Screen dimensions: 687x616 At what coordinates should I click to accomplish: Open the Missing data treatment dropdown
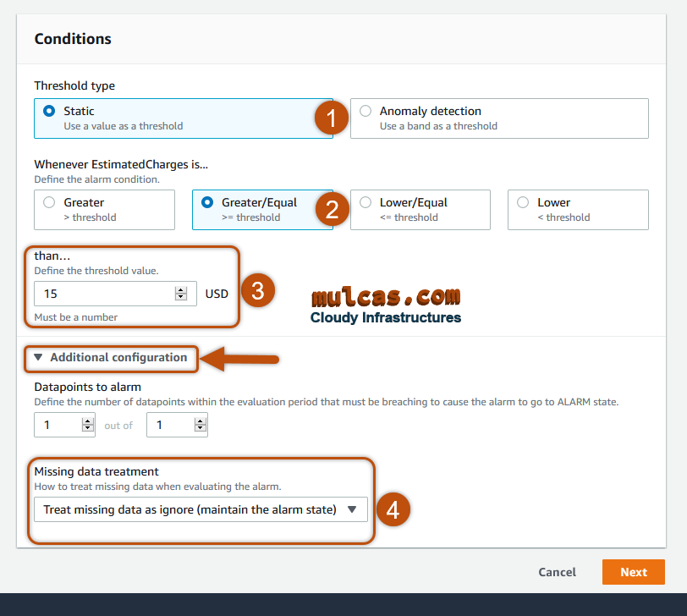[x=190, y=509]
